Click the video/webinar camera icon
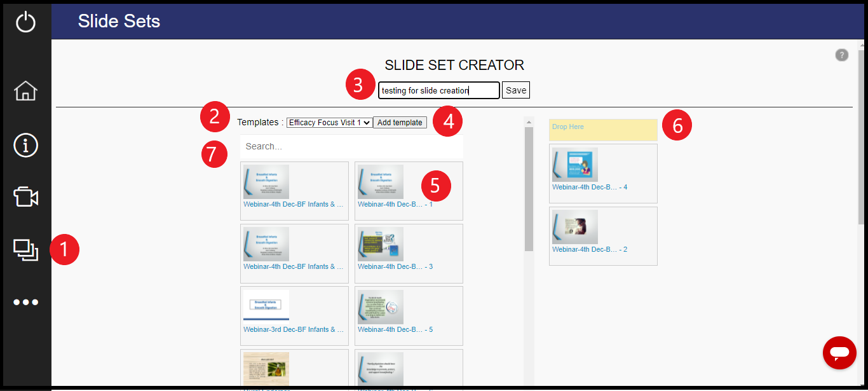Screen dimensions: 868x391 (x=25, y=197)
